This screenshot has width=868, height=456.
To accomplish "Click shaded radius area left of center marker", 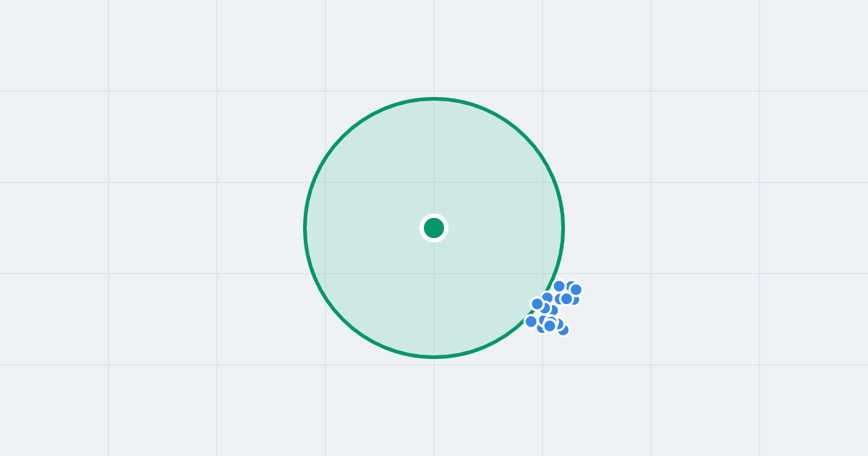I will pyautogui.click(x=362, y=228).
